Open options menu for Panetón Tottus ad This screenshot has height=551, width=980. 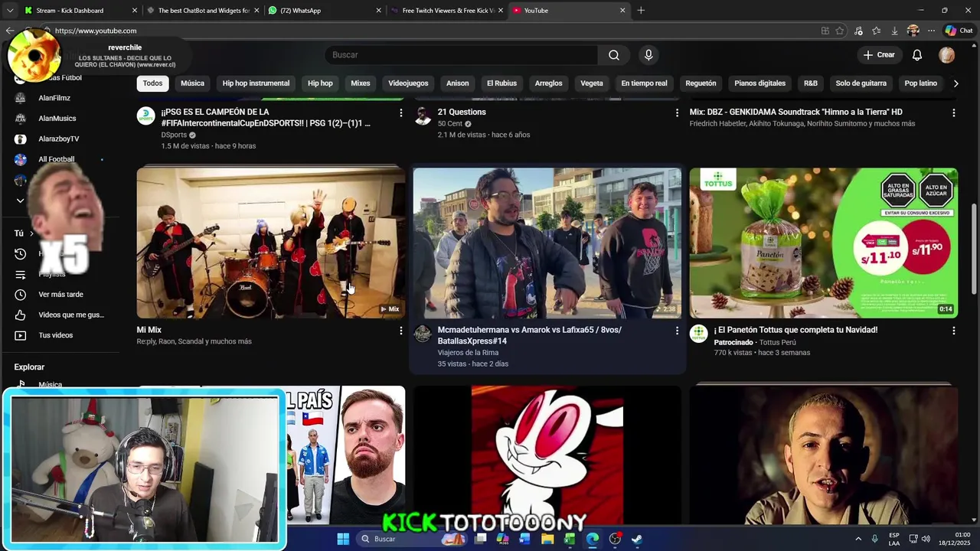(x=953, y=331)
